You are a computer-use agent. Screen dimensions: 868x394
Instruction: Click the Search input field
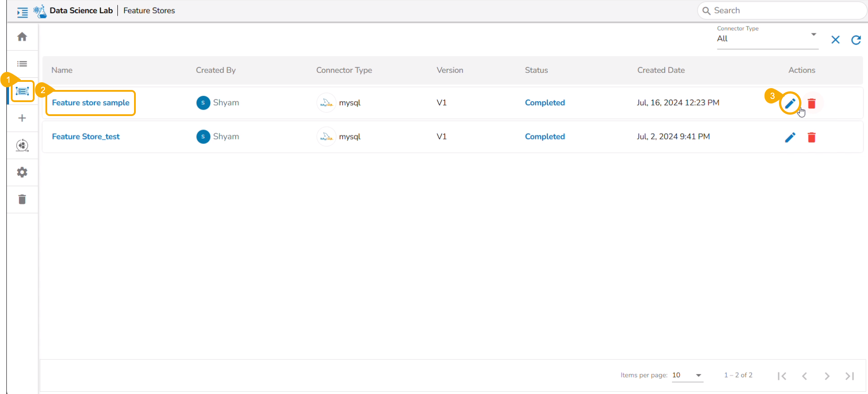pyautogui.click(x=782, y=10)
